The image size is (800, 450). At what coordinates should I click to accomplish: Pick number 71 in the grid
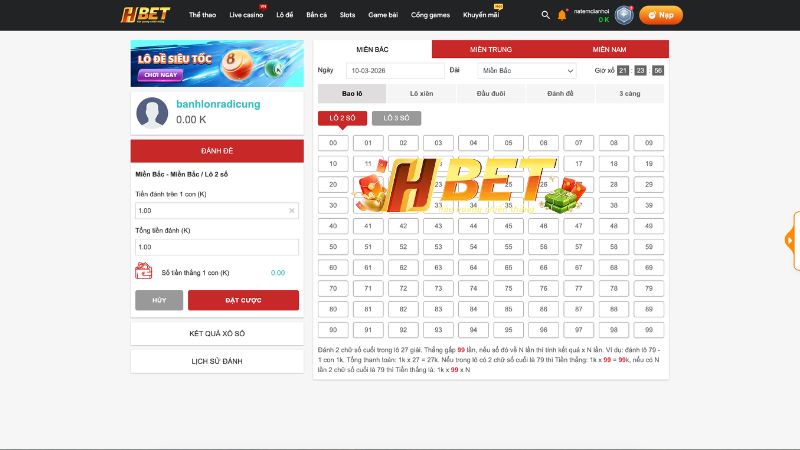tap(368, 288)
